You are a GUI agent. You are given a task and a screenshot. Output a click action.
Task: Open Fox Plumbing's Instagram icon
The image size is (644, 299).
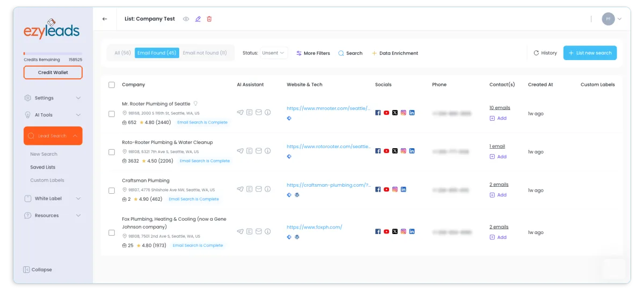tap(404, 231)
